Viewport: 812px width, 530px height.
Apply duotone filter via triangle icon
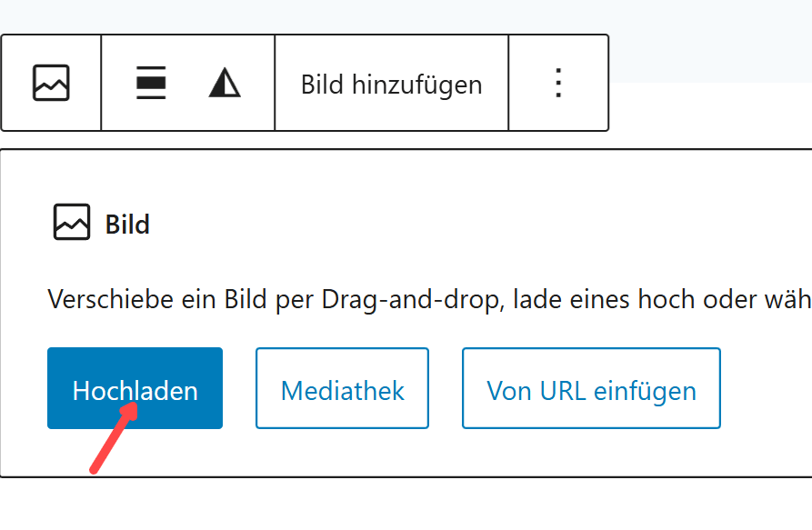[225, 84]
